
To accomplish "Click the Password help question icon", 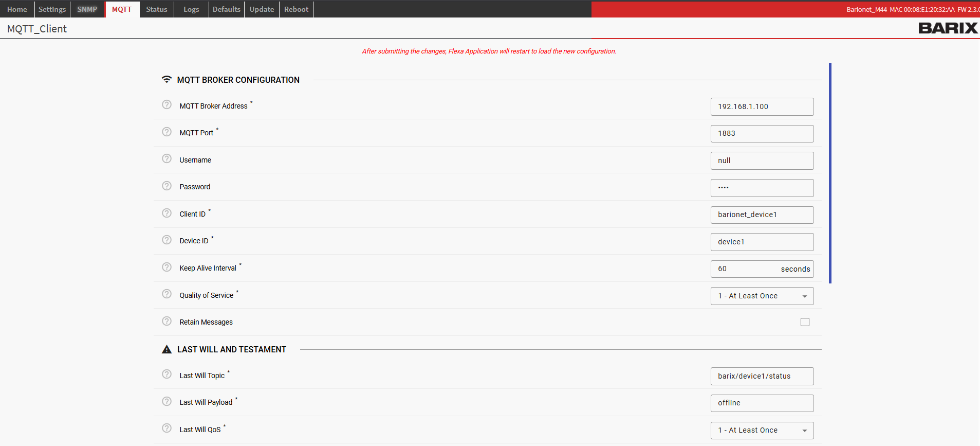I will [167, 186].
